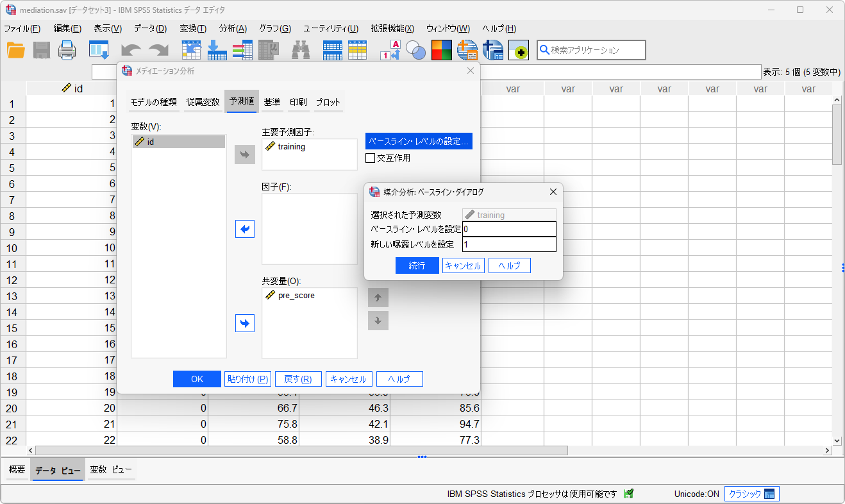Open the グラフ(G) menu
The height and width of the screenshot is (504, 845).
pos(275,29)
